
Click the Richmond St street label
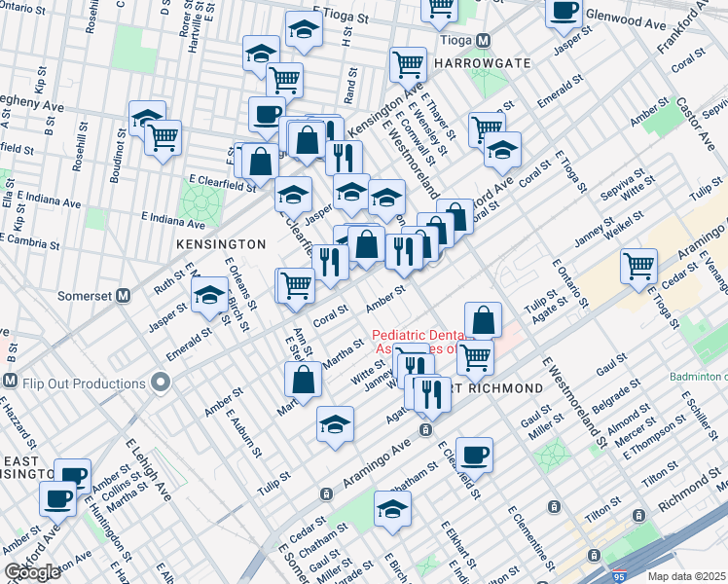(689, 490)
